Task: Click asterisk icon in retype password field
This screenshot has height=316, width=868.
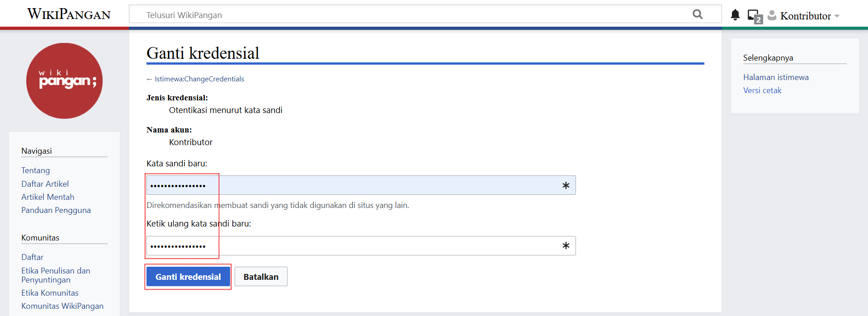Action: [566, 246]
